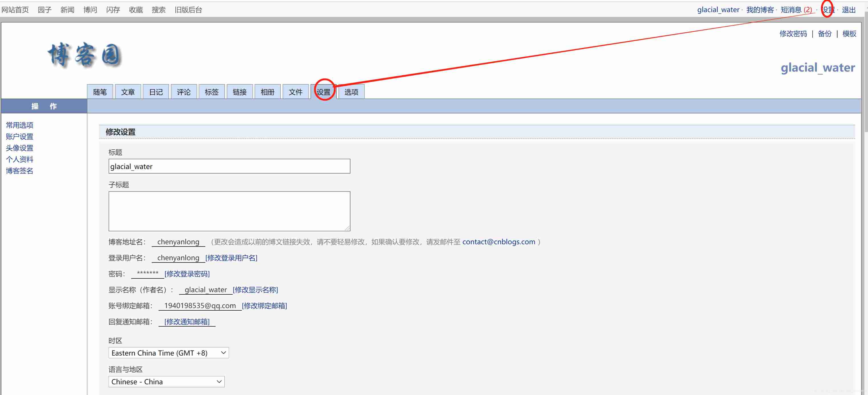Open 账户设置 in the sidebar
Screen dimensions: 868x395
(x=20, y=137)
